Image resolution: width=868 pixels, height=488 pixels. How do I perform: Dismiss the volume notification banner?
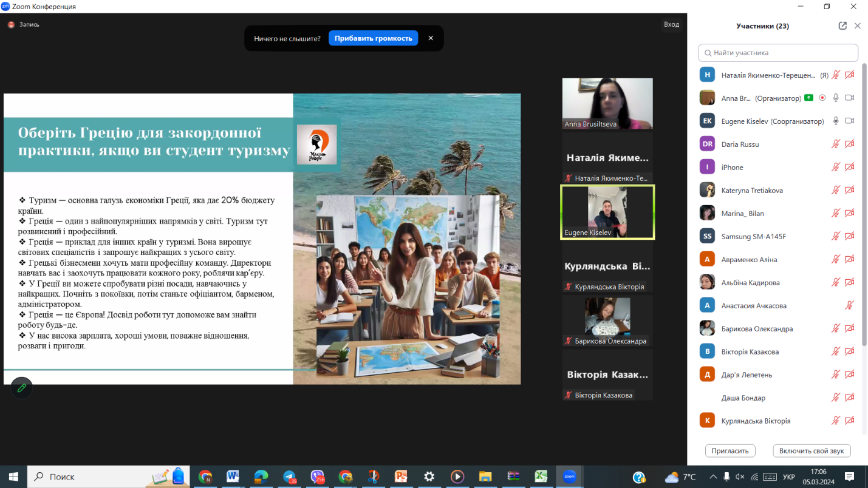click(x=431, y=38)
